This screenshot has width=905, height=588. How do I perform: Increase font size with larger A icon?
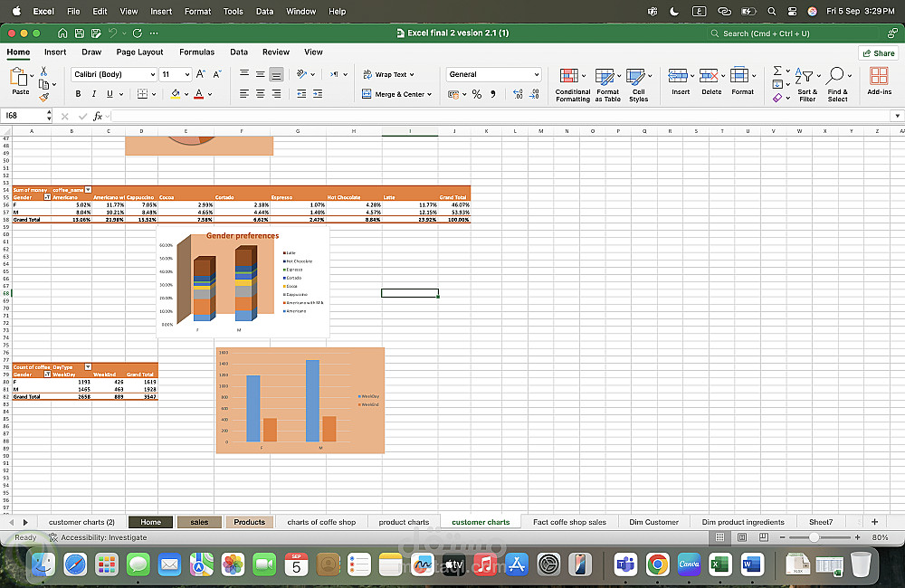coord(200,74)
